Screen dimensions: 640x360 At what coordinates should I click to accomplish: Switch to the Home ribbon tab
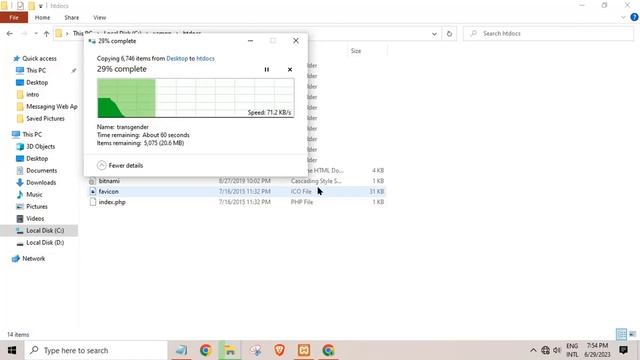click(42, 18)
